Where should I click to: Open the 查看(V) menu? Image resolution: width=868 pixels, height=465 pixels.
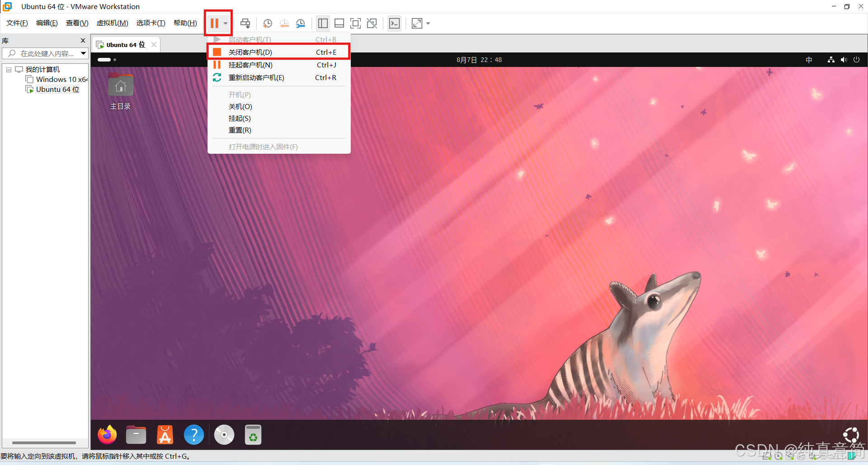(77, 23)
